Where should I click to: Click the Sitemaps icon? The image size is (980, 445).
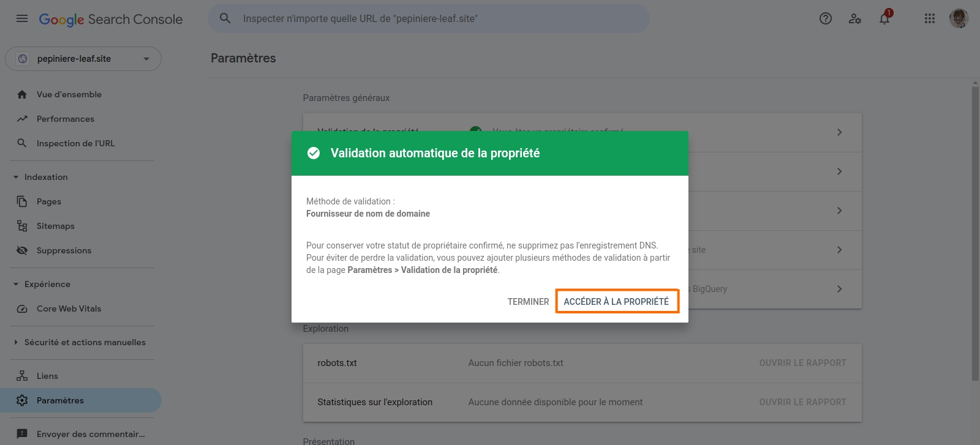coord(22,225)
